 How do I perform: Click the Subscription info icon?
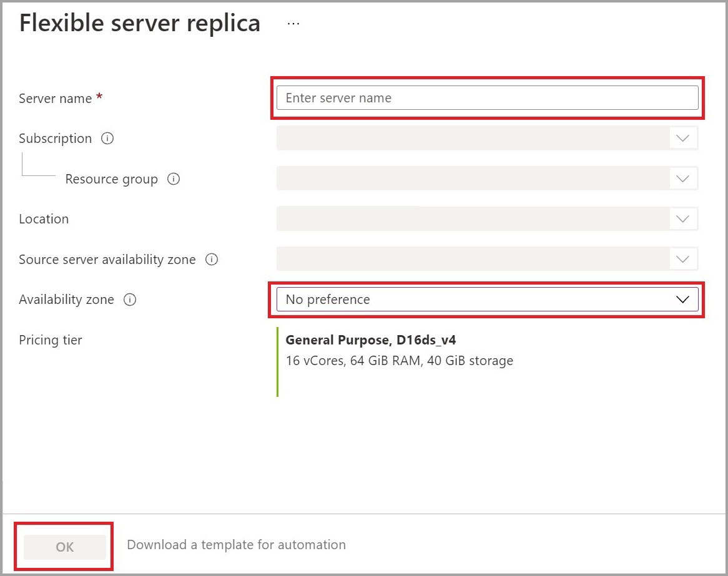pos(108,139)
